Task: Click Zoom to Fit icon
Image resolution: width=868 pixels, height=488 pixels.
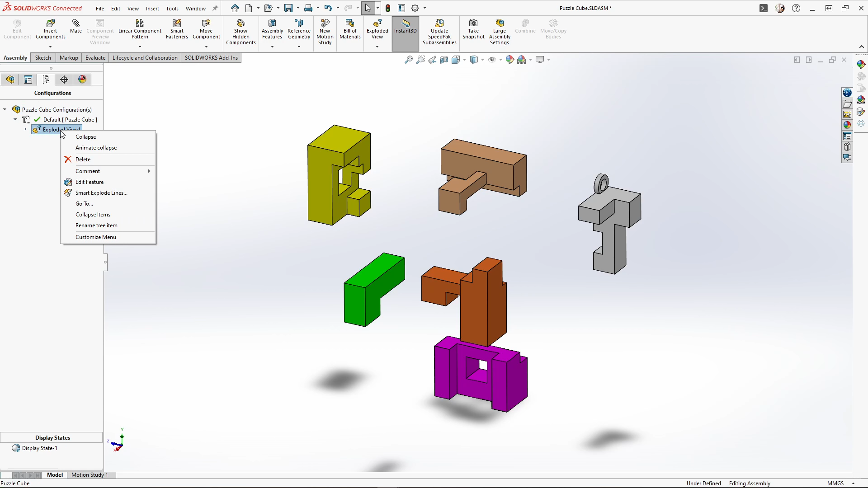Action: coord(408,60)
